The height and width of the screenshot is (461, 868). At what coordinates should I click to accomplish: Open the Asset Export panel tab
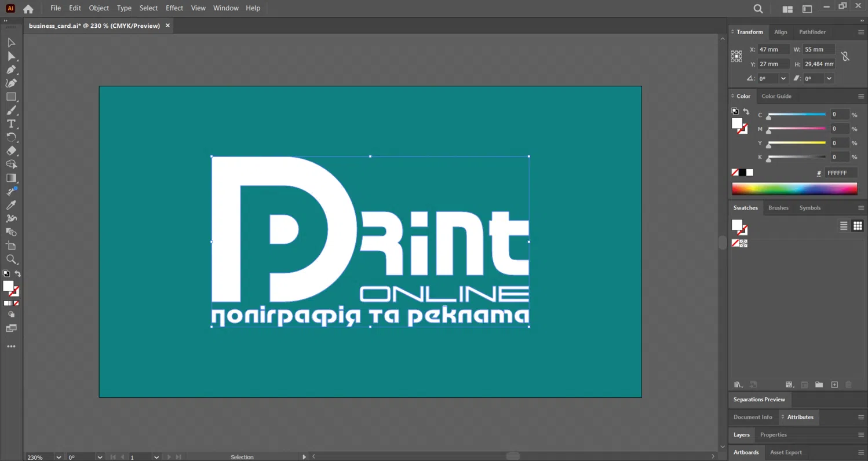786,452
